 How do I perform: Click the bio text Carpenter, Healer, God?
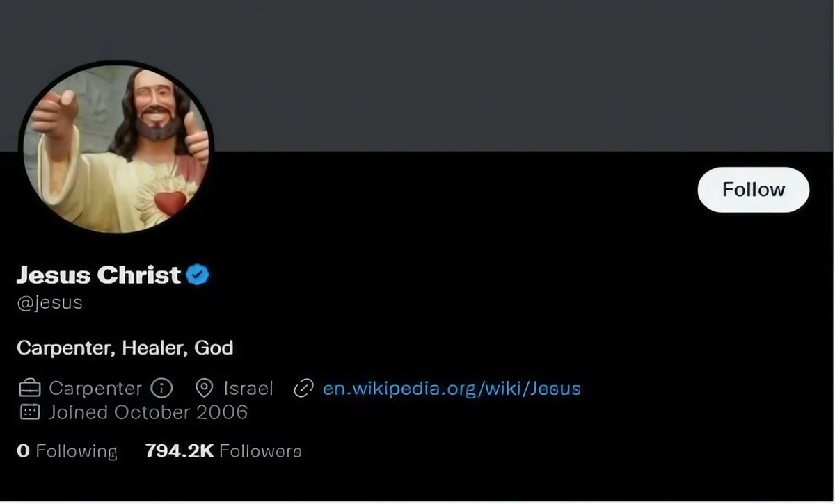tap(125, 348)
